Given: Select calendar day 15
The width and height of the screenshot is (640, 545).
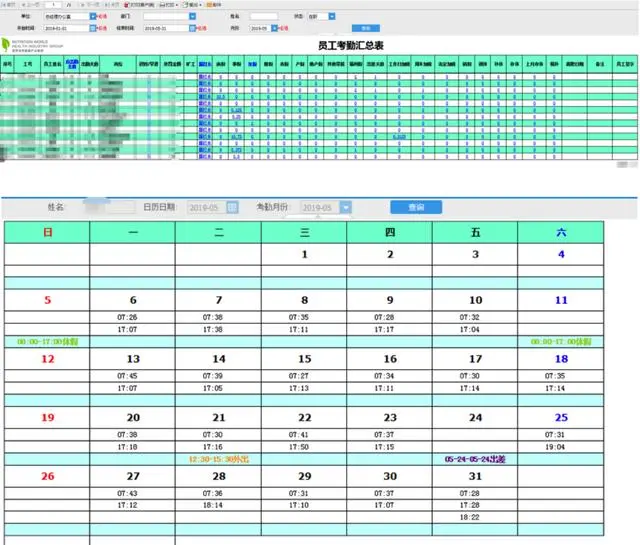Looking at the screenshot, I should 304,359.
